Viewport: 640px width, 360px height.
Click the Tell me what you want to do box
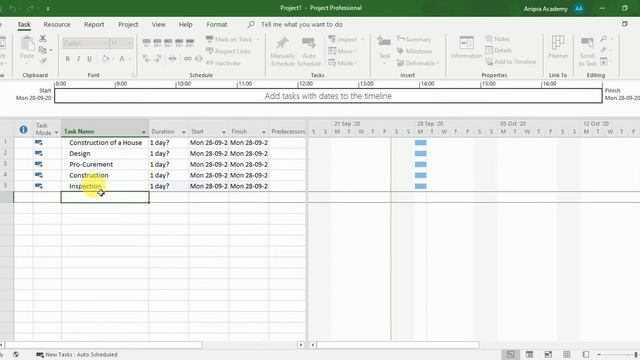[302, 24]
